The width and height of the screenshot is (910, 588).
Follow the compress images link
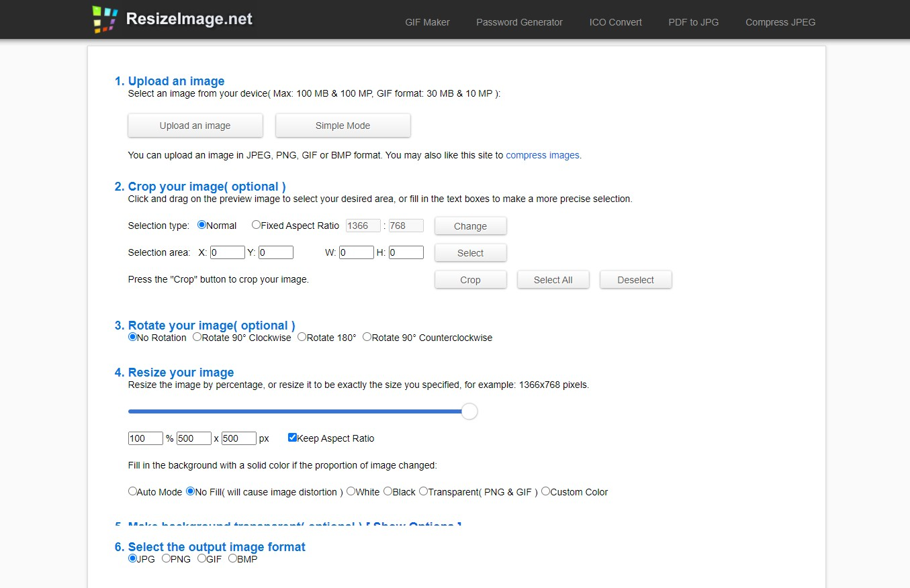coord(542,155)
